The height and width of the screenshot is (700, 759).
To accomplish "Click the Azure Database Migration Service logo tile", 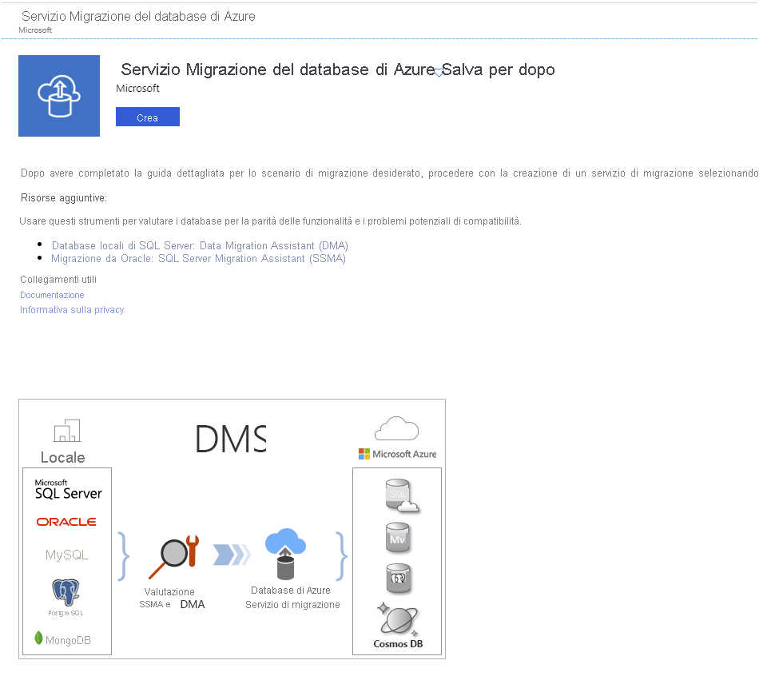I will tap(59, 96).
